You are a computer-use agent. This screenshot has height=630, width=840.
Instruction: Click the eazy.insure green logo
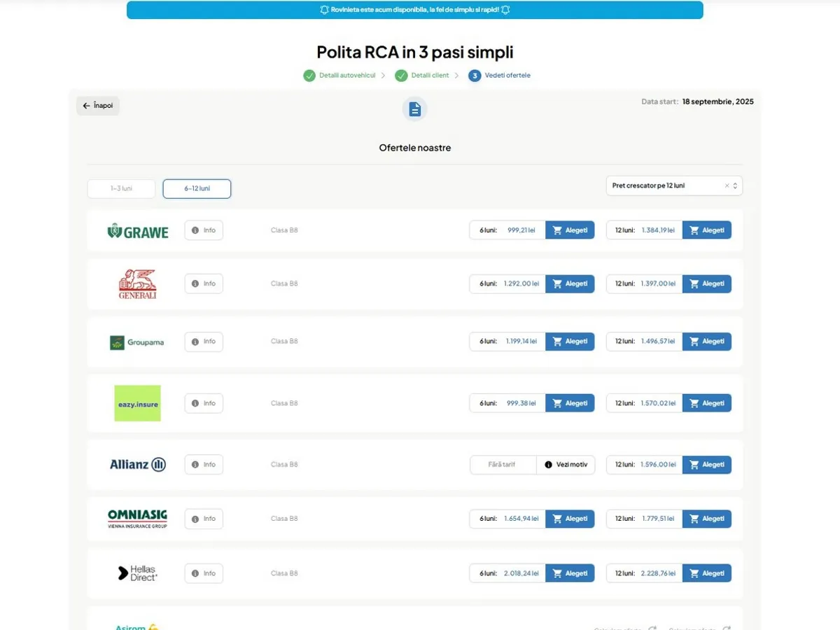pyautogui.click(x=137, y=403)
